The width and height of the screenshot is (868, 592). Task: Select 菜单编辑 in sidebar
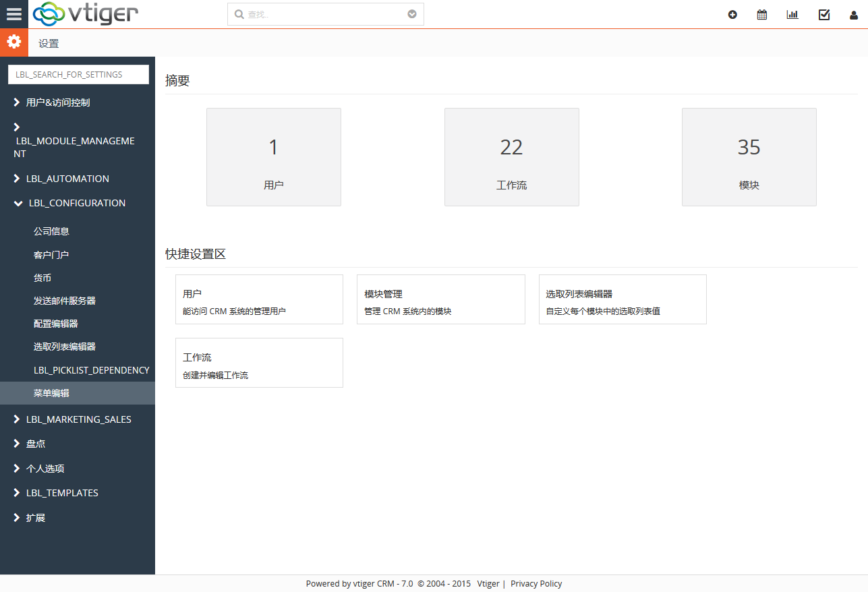point(78,393)
